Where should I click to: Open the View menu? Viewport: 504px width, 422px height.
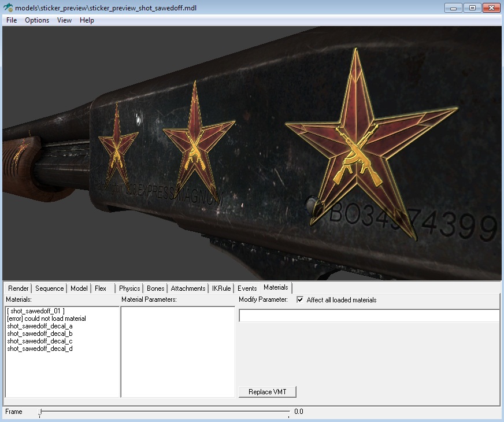tap(64, 20)
